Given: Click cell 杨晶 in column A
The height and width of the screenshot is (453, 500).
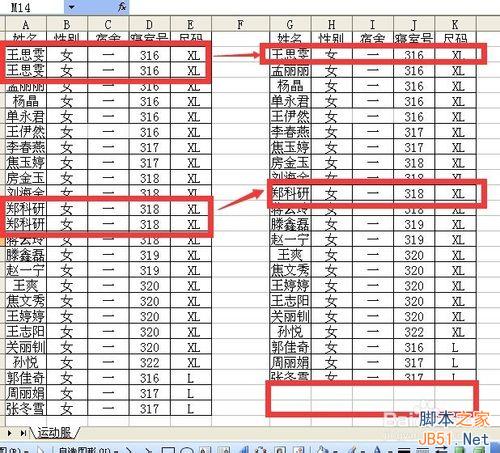Looking at the screenshot, I should tap(26, 101).
